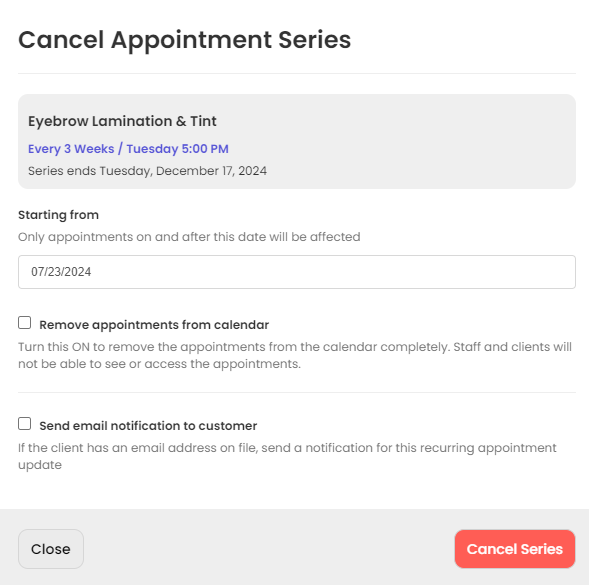
Task: Click the red Cancel Series button
Action: pos(515,549)
